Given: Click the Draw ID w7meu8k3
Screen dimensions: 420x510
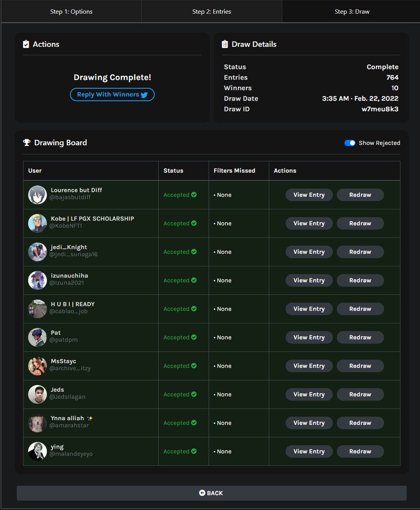Looking at the screenshot, I should [x=380, y=109].
